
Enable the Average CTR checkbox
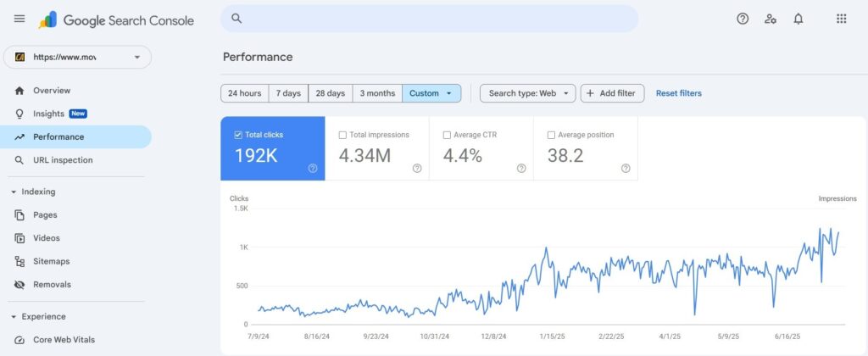(447, 135)
